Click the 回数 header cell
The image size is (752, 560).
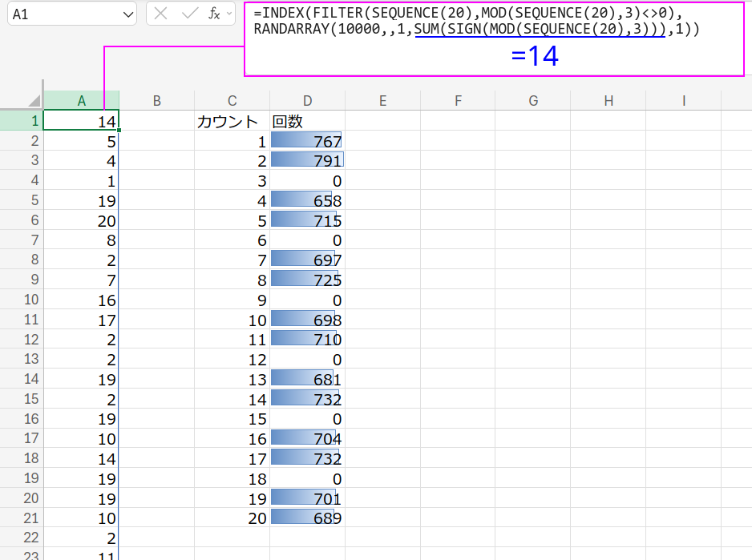point(307,121)
